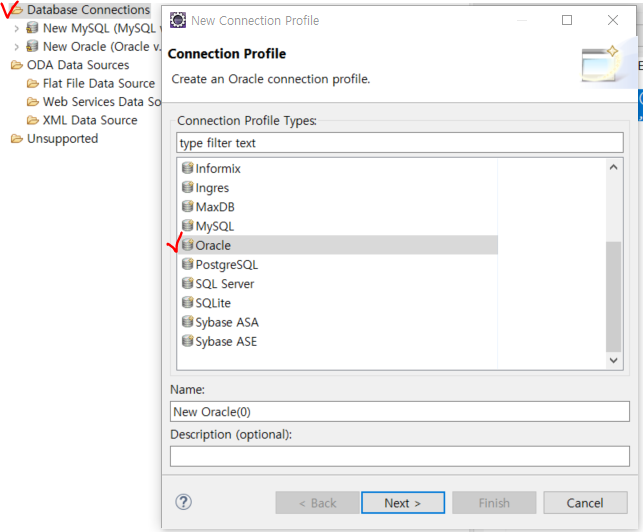Click the Sybase ASA database icon
The width and height of the screenshot is (643, 532).
point(187,322)
